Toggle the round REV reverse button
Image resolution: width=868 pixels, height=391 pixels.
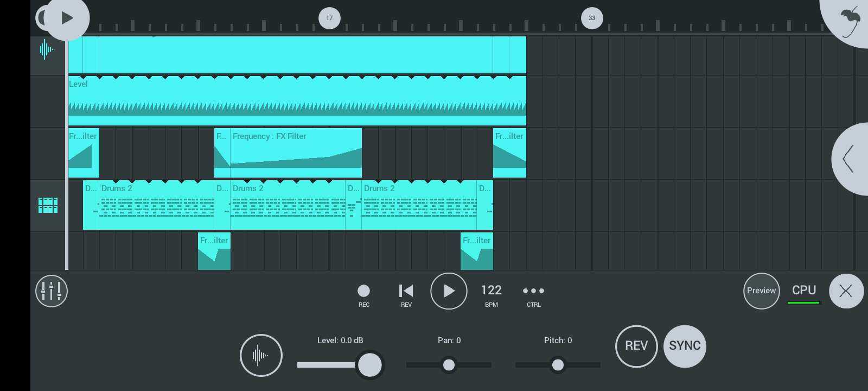click(636, 346)
